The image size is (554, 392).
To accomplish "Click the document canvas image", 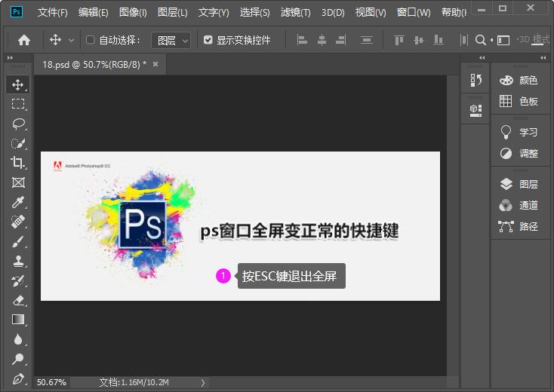I will pyautogui.click(x=240, y=226).
